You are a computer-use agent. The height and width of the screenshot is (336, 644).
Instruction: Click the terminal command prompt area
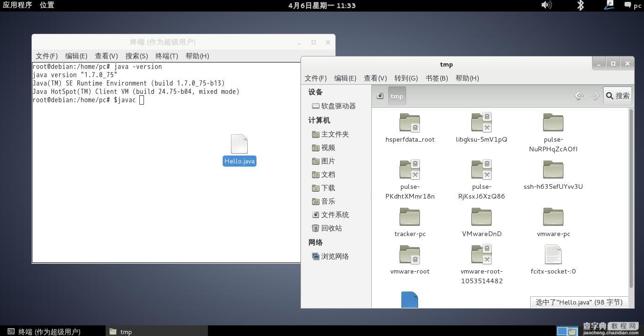click(88, 100)
